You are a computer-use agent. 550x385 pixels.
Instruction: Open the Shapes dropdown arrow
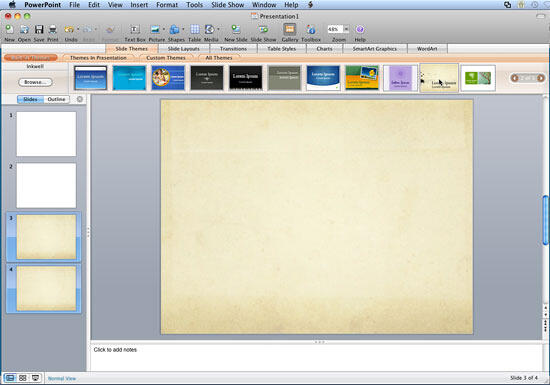(183, 29)
